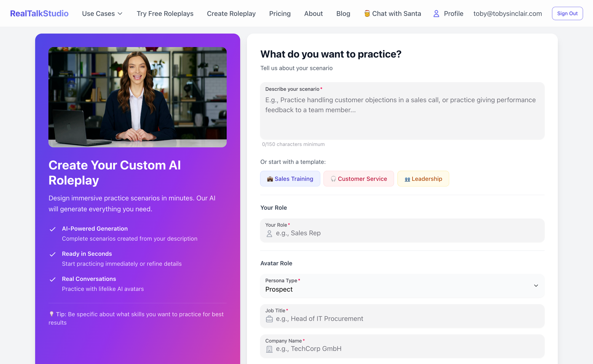
Task: Pick the Leadership template
Action: coord(423,179)
